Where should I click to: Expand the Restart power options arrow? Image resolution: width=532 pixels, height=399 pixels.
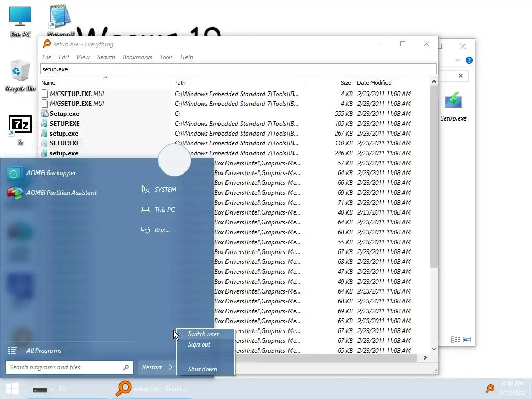click(170, 367)
